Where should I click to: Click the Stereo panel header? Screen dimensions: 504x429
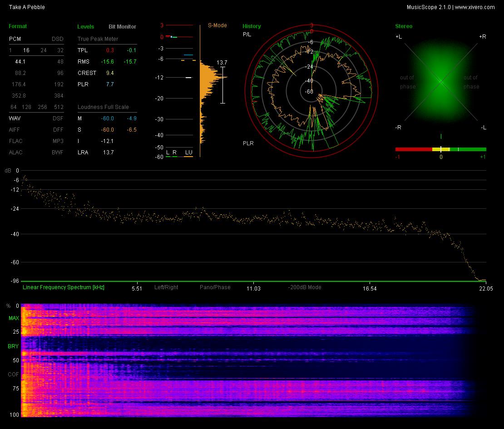point(404,26)
